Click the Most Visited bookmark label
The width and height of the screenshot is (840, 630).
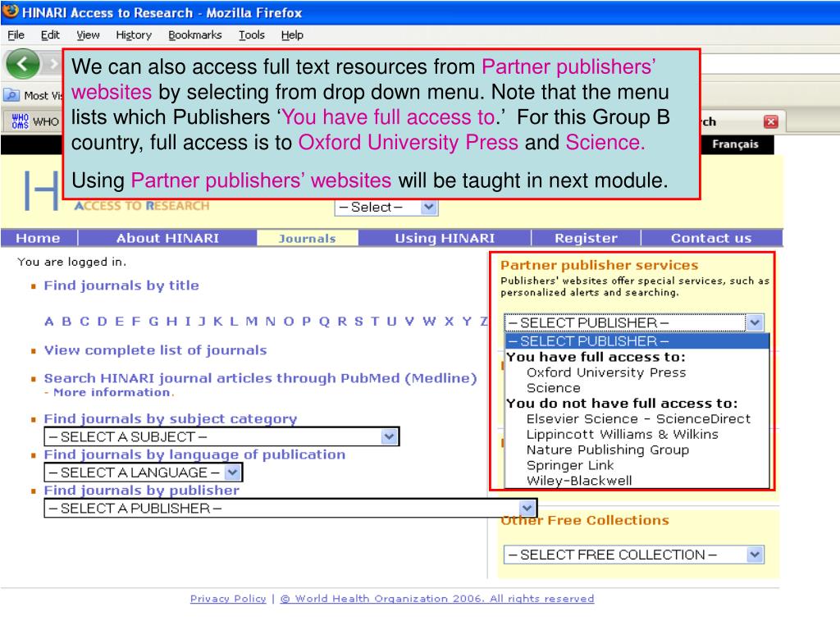tap(43, 95)
